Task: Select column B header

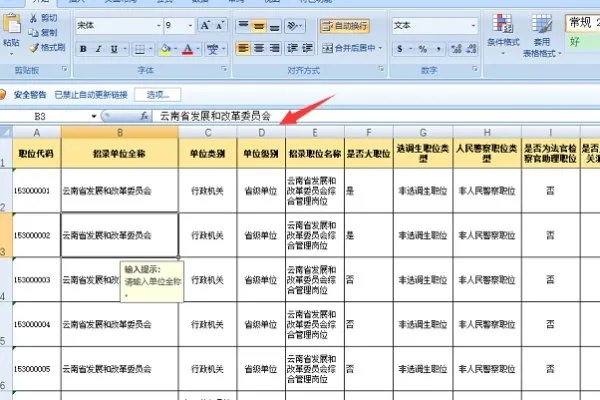Action: click(120, 132)
